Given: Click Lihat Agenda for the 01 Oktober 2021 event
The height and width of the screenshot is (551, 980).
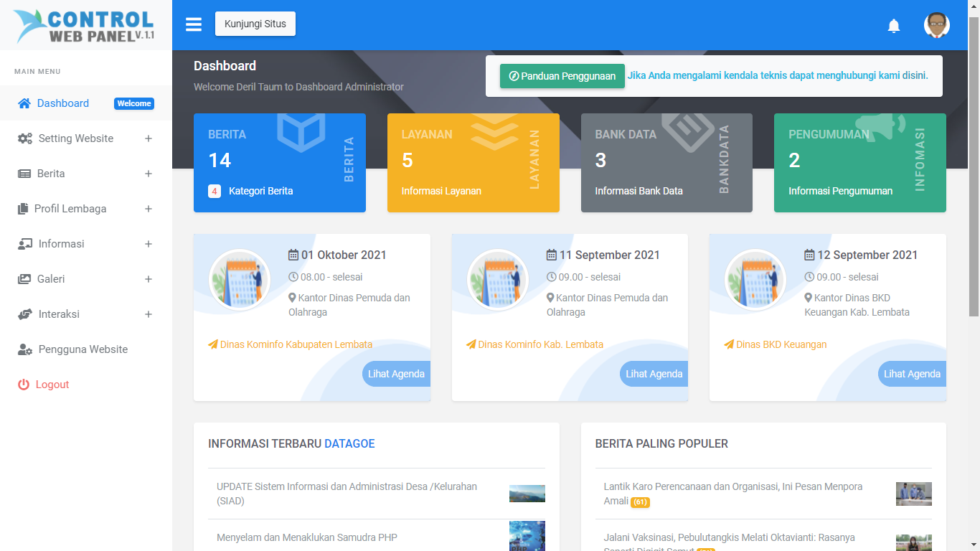Looking at the screenshot, I should point(395,373).
